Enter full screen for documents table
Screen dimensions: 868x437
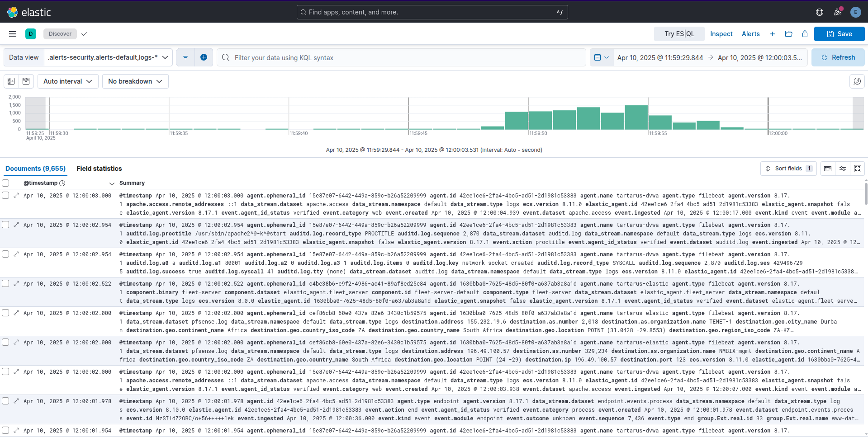click(857, 169)
